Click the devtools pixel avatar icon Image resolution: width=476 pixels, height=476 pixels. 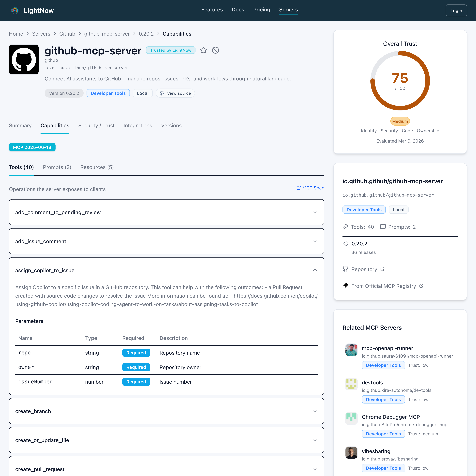(351, 384)
